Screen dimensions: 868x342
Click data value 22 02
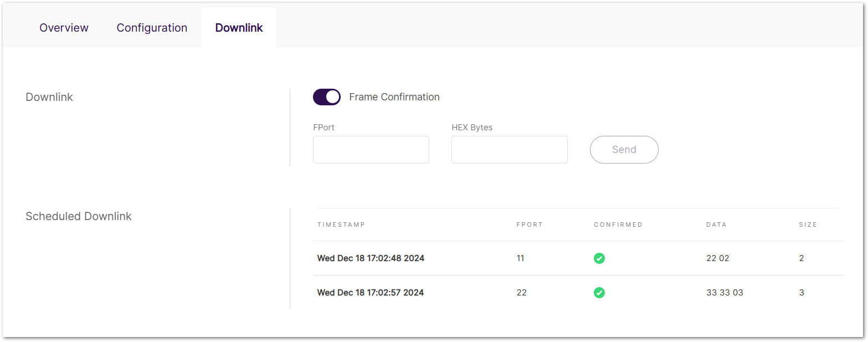click(x=718, y=258)
